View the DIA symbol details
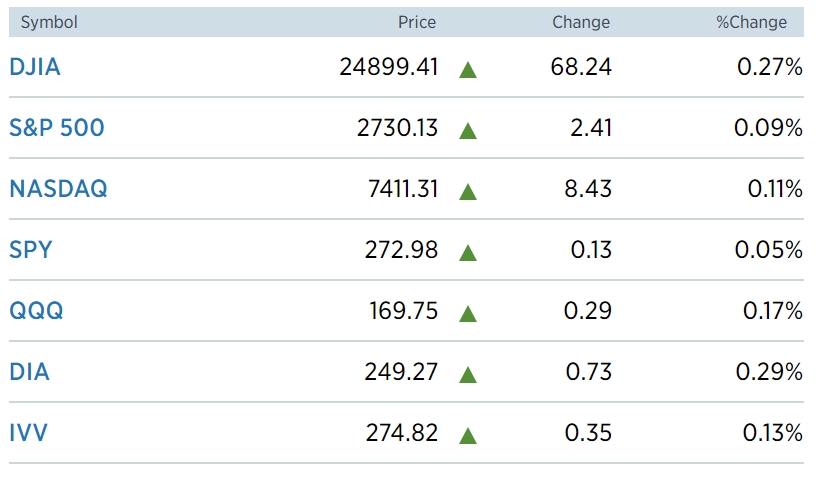 point(29,372)
